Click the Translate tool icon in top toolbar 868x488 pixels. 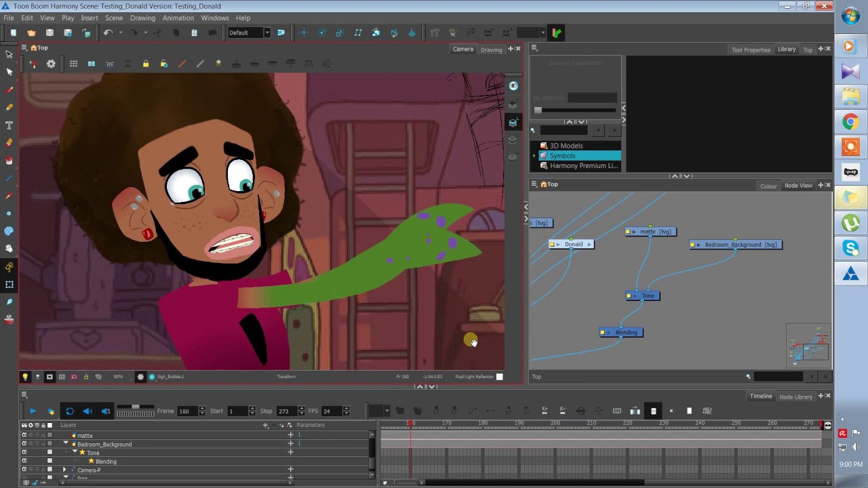303,33
